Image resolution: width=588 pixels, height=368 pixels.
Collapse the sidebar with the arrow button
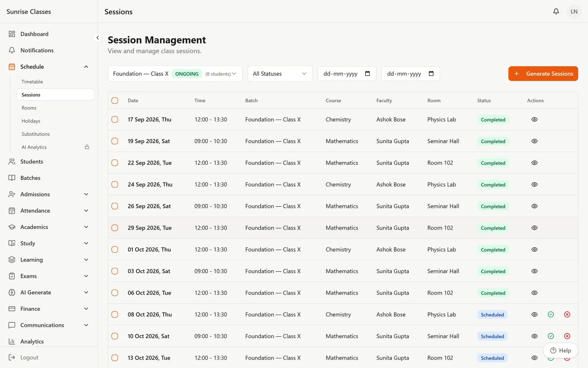point(97,38)
